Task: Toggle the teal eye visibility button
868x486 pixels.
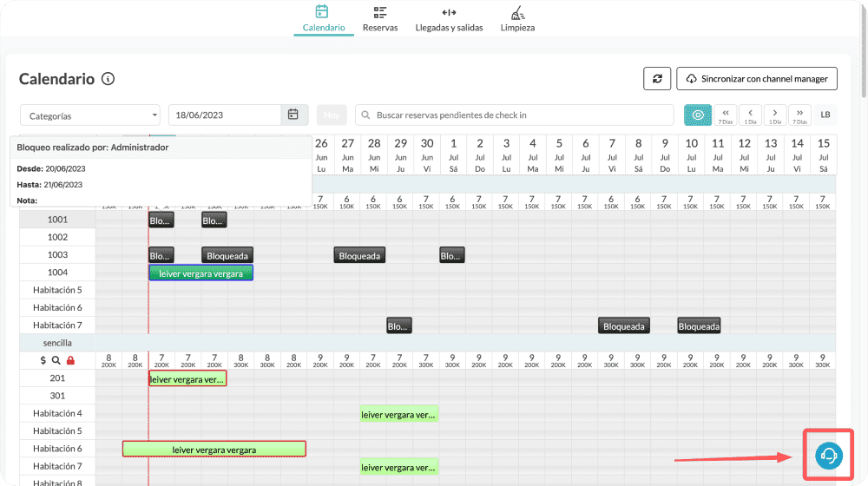Action: (x=697, y=115)
